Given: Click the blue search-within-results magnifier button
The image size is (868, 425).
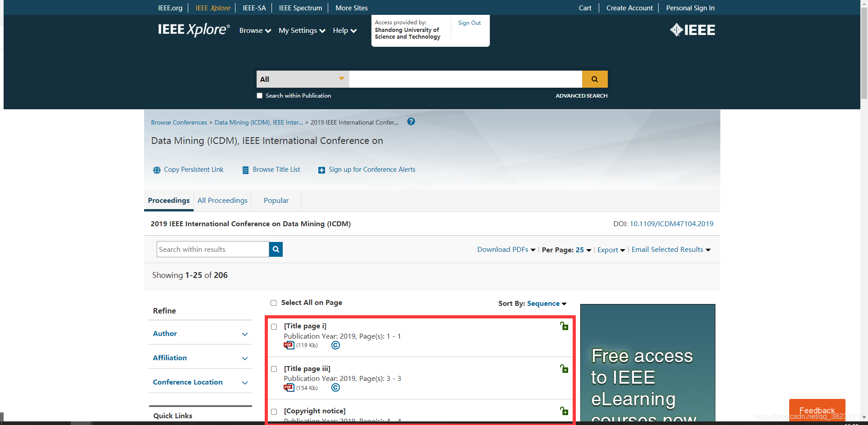Looking at the screenshot, I should coord(276,249).
